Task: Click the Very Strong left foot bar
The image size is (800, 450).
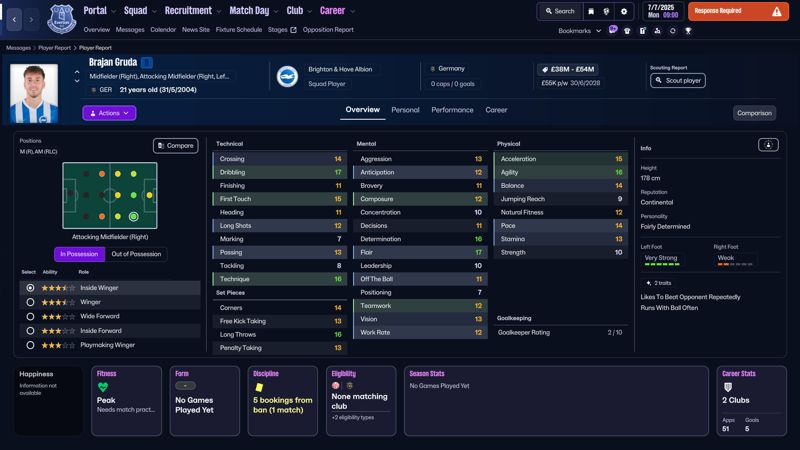Action: (x=662, y=264)
